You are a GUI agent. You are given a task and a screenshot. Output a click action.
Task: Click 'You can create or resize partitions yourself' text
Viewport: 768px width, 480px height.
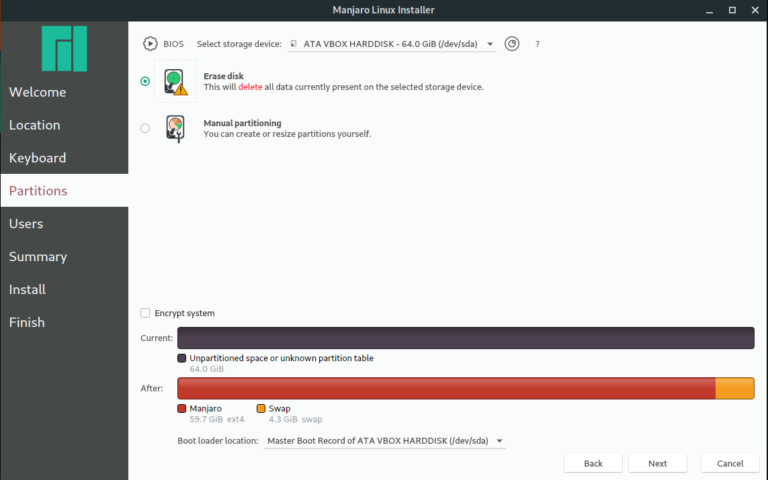tap(288, 134)
